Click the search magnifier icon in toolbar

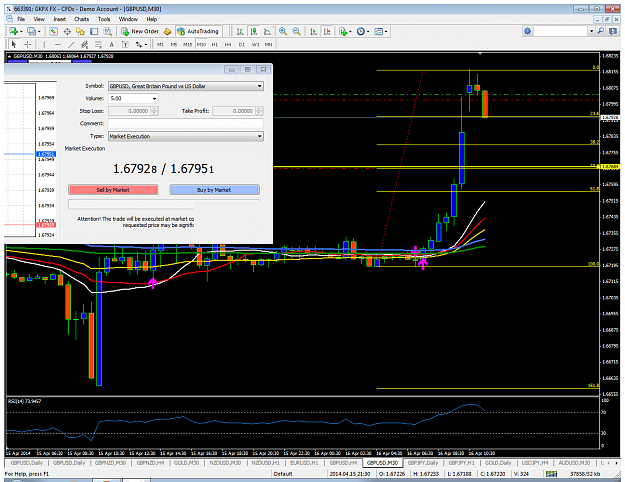pos(600,31)
